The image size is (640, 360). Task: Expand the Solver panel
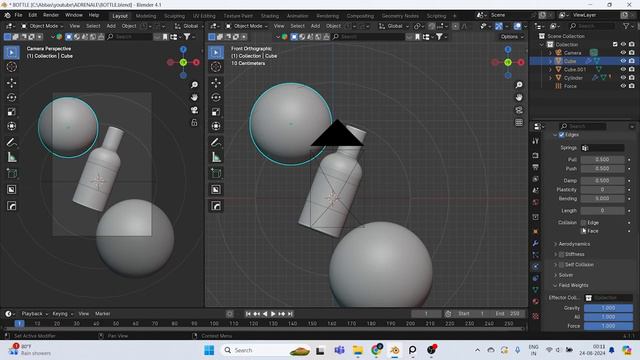point(565,275)
